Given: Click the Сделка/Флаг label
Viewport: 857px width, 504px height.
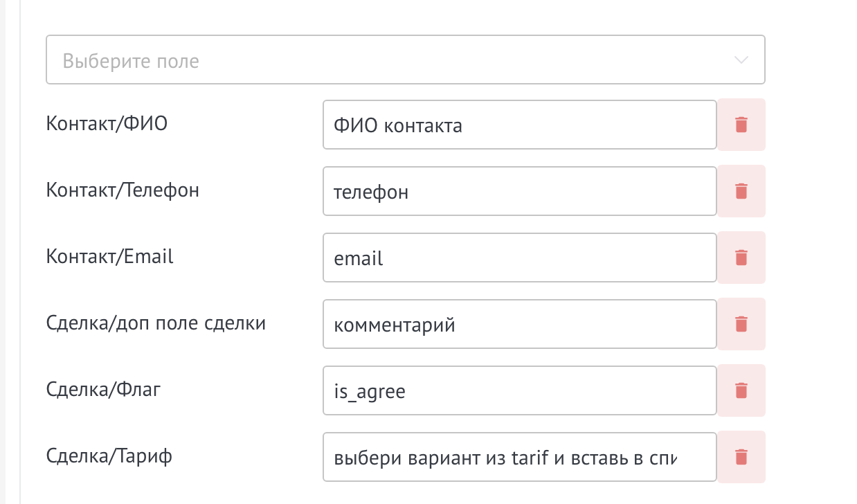Looking at the screenshot, I should [x=103, y=390].
